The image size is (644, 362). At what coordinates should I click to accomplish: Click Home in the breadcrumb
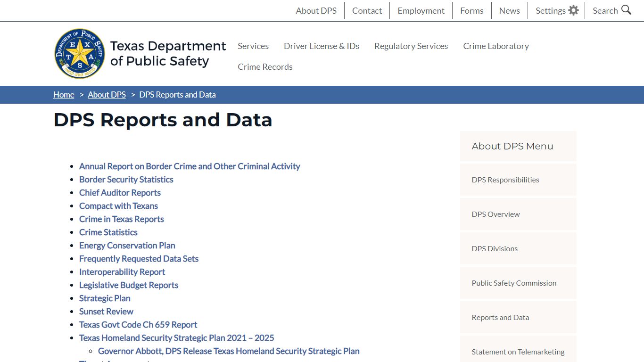[x=64, y=95]
